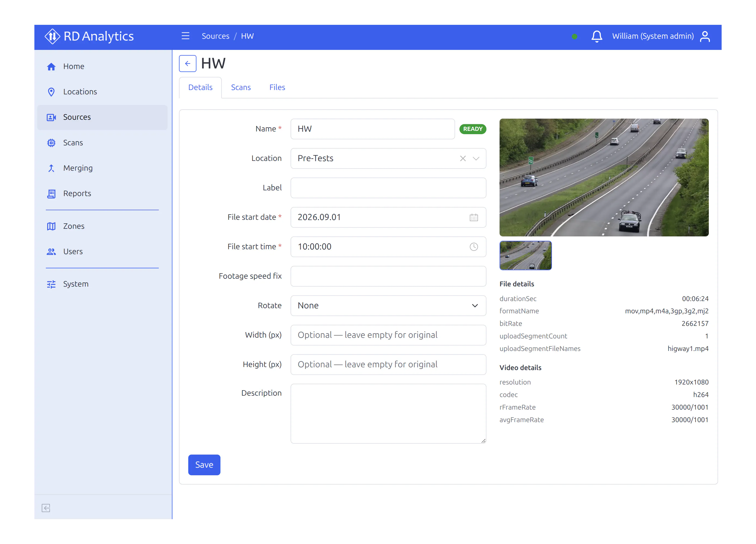Click the 00:06:24 duration value
Screen dimensions: 756x544
pos(695,299)
